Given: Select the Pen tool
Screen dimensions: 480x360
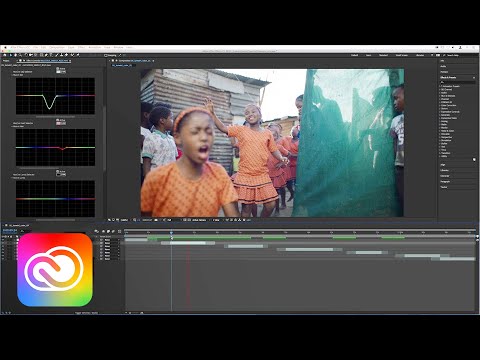Looking at the screenshot, I should [x=46, y=55].
